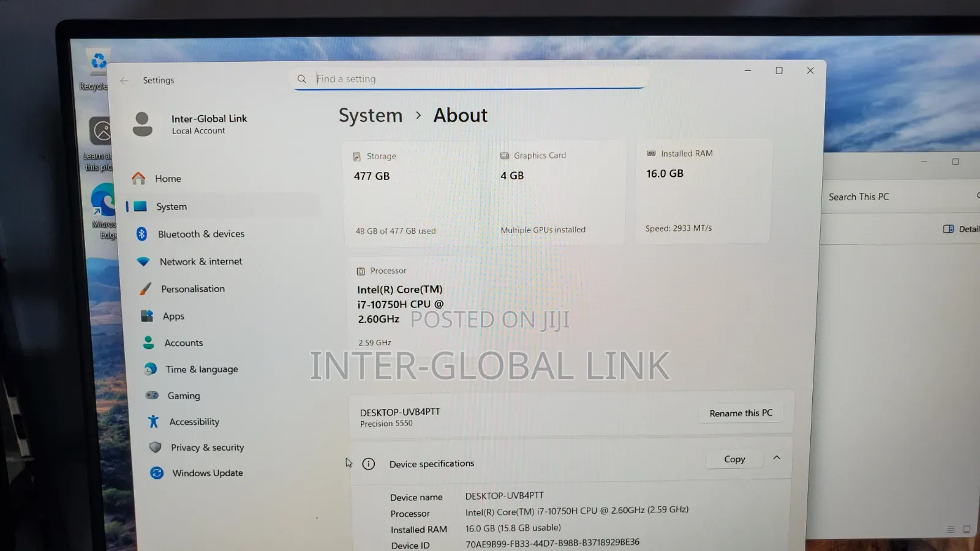Click the Home house icon
980x551 pixels.
138,178
